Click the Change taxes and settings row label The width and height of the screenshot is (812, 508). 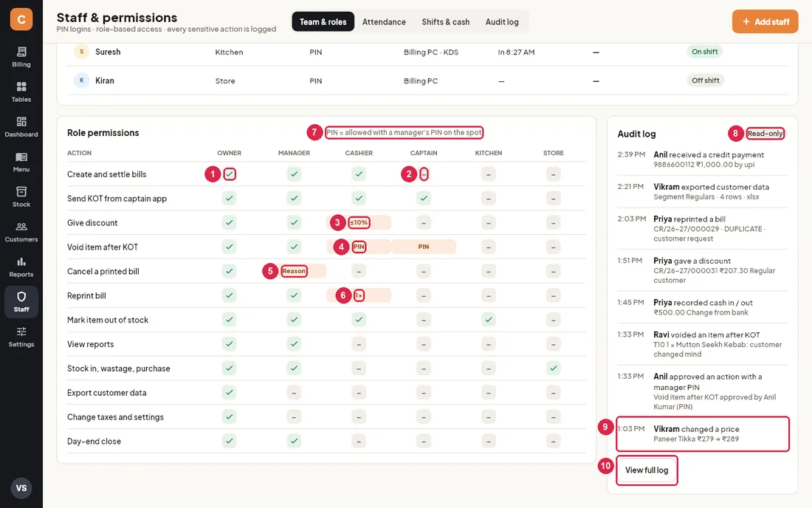click(115, 417)
